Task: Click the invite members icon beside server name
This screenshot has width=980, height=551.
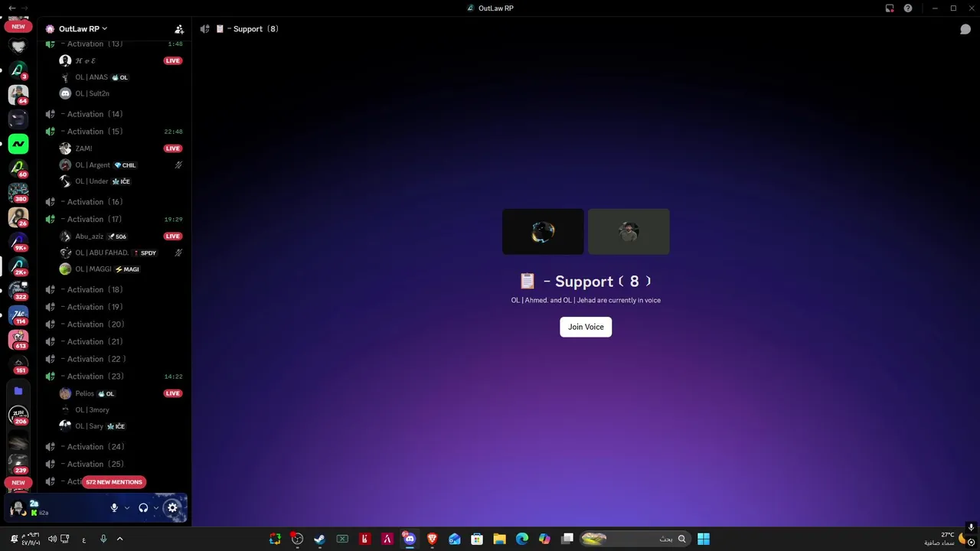Action: coord(179,29)
